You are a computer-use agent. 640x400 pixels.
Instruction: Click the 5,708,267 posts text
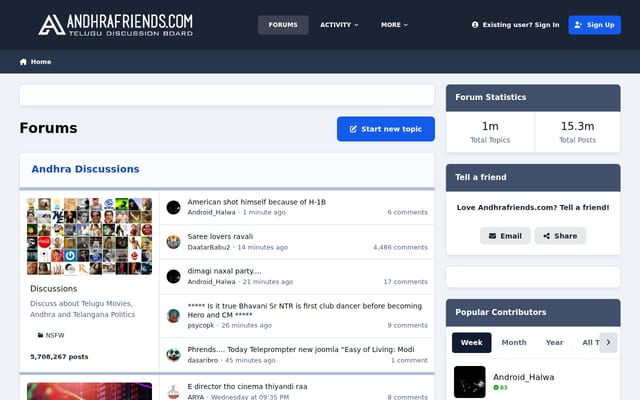click(x=59, y=357)
